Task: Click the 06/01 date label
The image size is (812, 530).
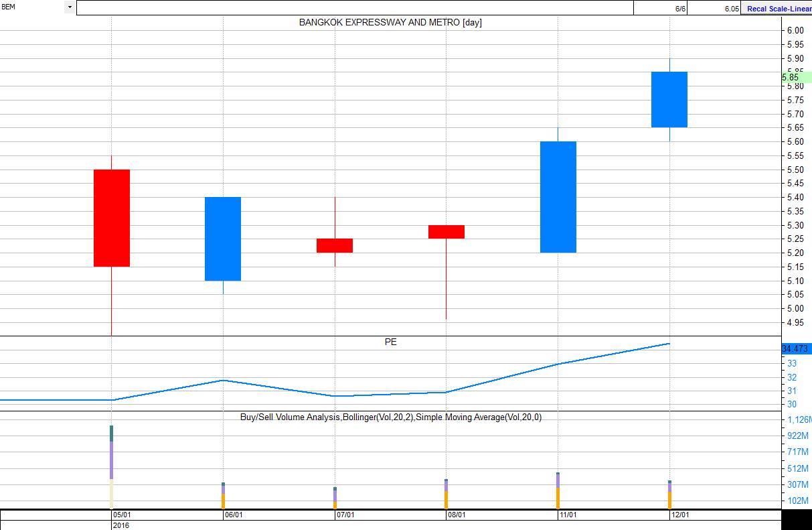Action: (x=234, y=515)
